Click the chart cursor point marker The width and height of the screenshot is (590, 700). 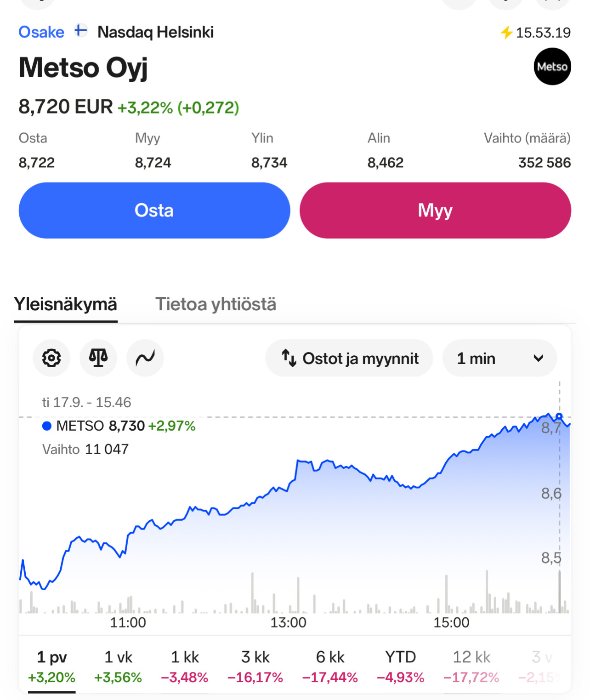[x=559, y=416]
